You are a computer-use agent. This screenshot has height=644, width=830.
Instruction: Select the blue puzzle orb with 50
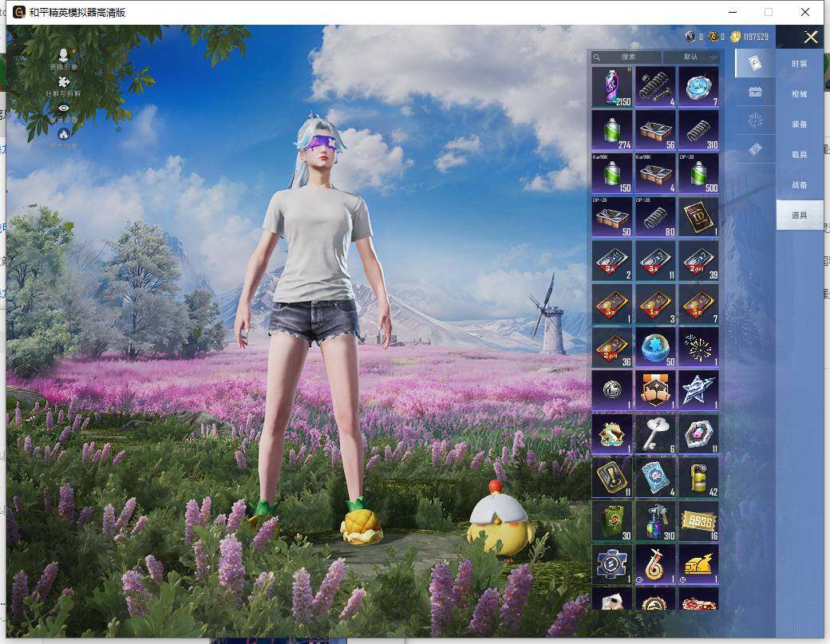pos(655,347)
